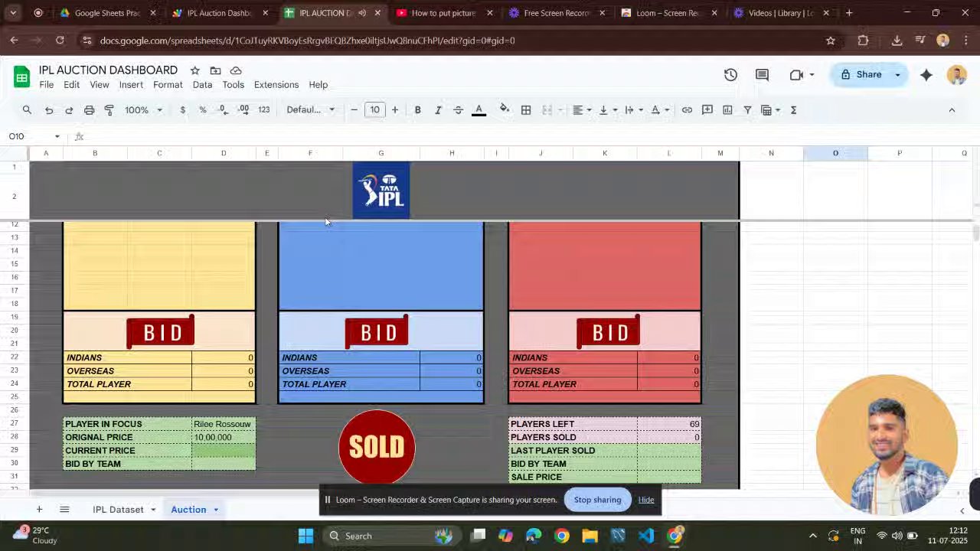The image size is (980, 551).
Task: Open the Format menu
Action: tap(168, 85)
